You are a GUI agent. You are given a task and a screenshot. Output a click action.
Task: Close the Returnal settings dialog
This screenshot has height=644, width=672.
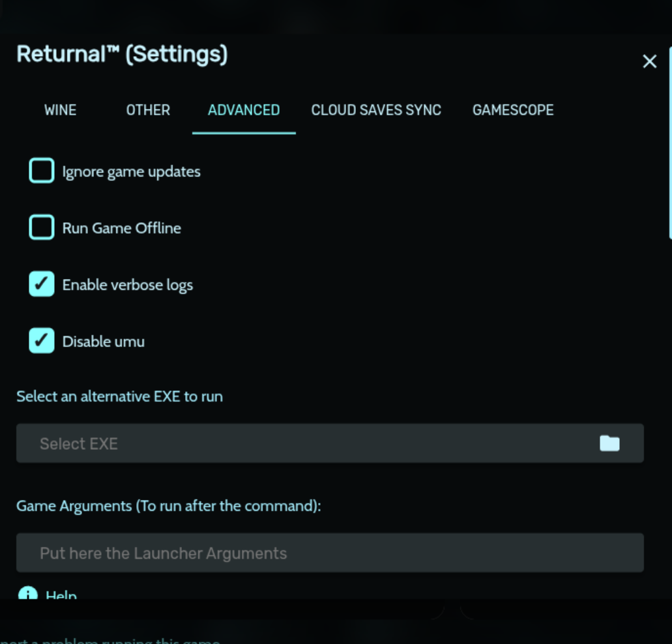point(649,61)
